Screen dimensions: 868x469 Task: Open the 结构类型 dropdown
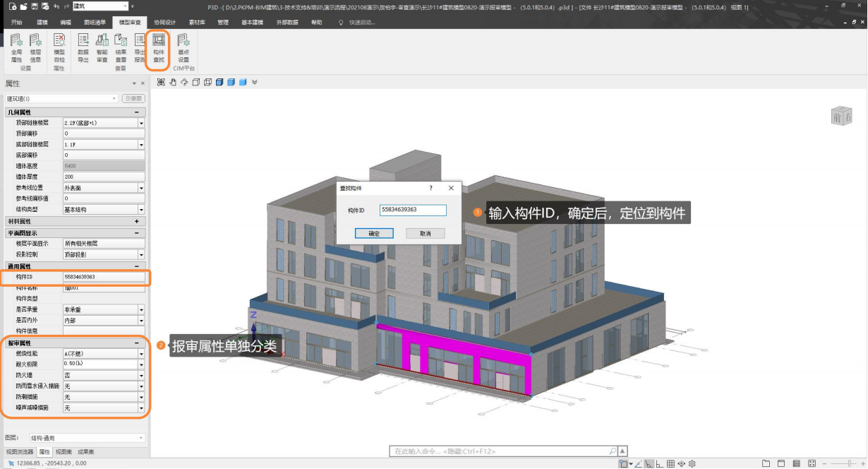141,210
